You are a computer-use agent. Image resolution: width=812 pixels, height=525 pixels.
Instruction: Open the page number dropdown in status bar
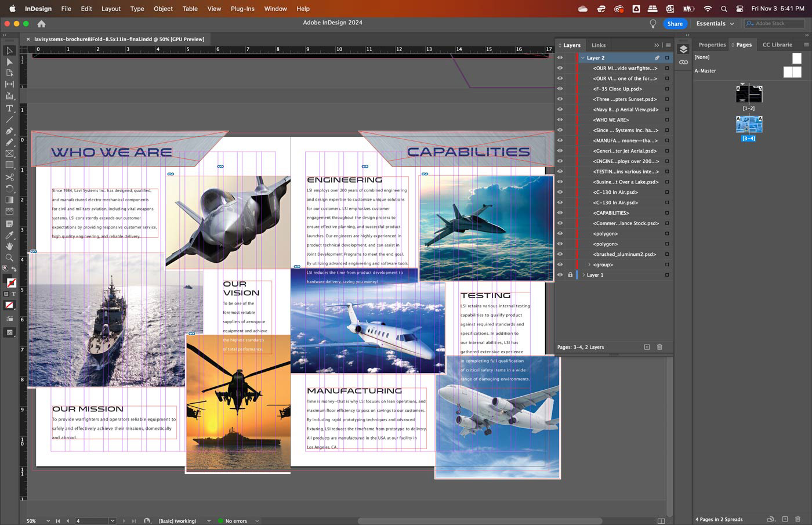(113, 521)
